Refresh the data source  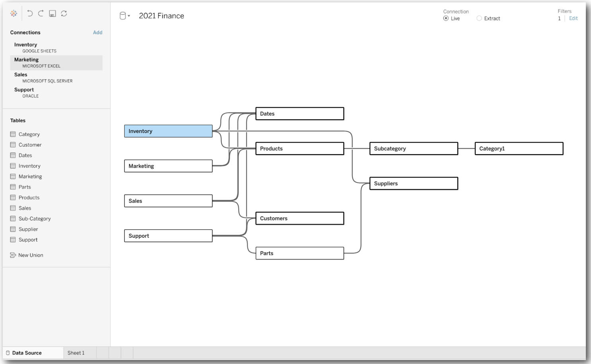pyautogui.click(x=64, y=14)
